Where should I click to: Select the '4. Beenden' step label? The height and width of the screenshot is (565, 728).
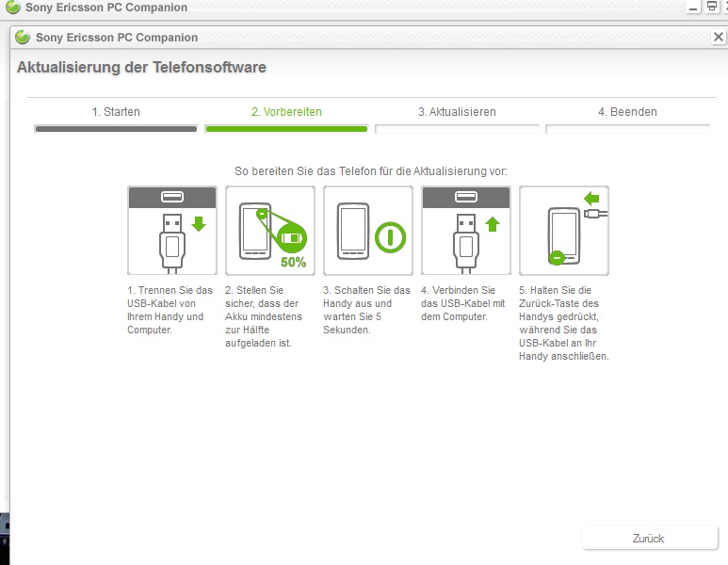pyautogui.click(x=627, y=112)
